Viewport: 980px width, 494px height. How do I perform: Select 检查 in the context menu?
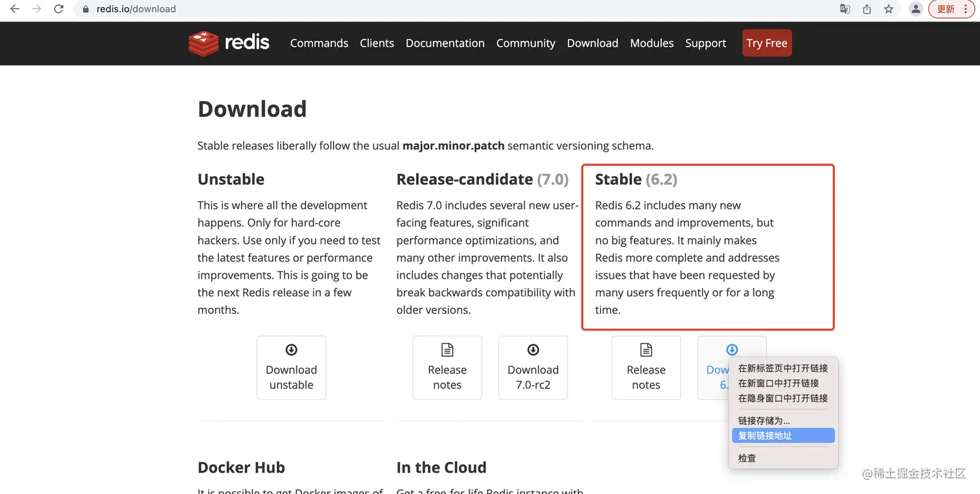pos(747,458)
